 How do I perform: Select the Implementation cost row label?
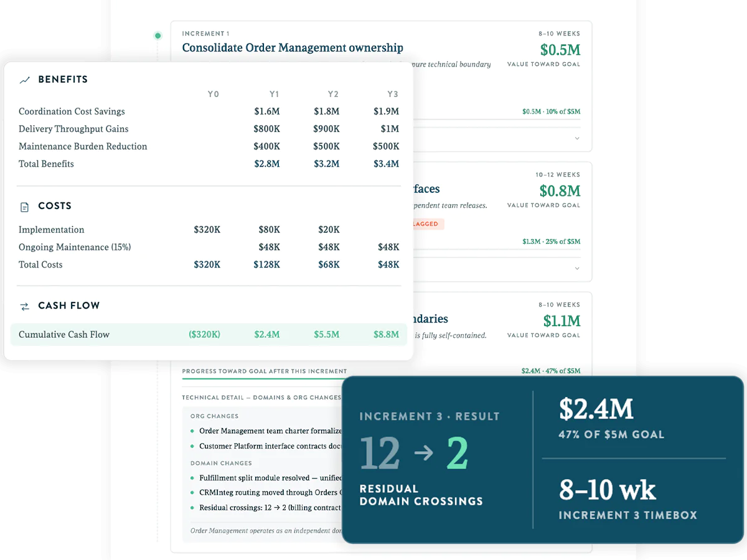tap(52, 230)
